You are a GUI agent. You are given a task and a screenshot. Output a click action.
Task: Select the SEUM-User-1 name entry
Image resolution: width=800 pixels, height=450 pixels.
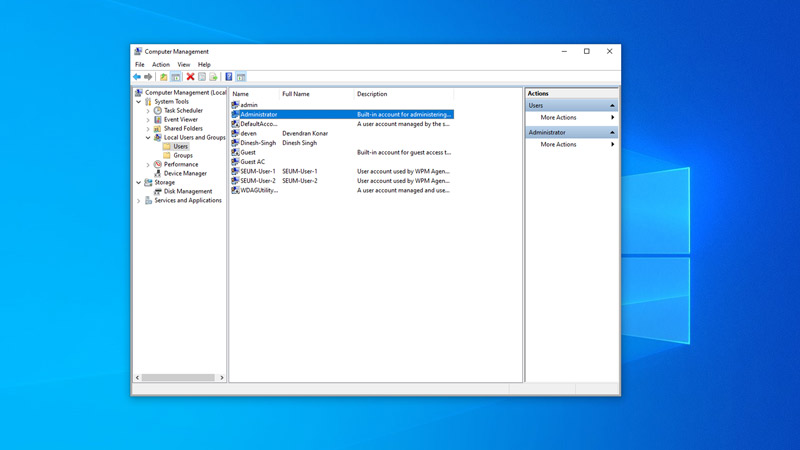(x=258, y=171)
